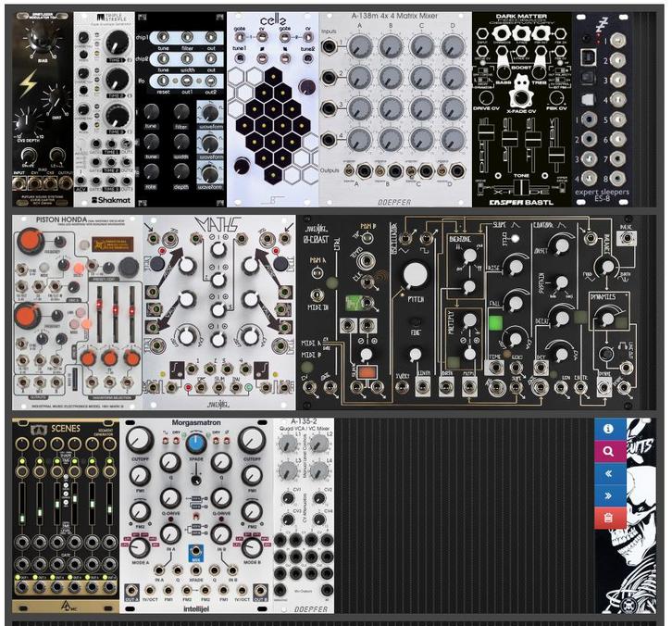Open module info with the blue info icon
The height and width of the screenshot is (626, 672).
coord(610,429)
